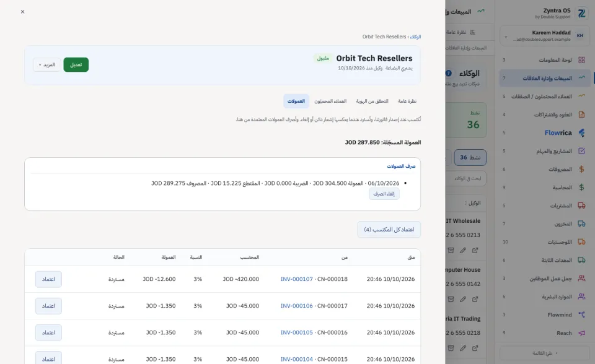
Task: Click اعتماد كل المكتسب (4) button
Action: 389,230
